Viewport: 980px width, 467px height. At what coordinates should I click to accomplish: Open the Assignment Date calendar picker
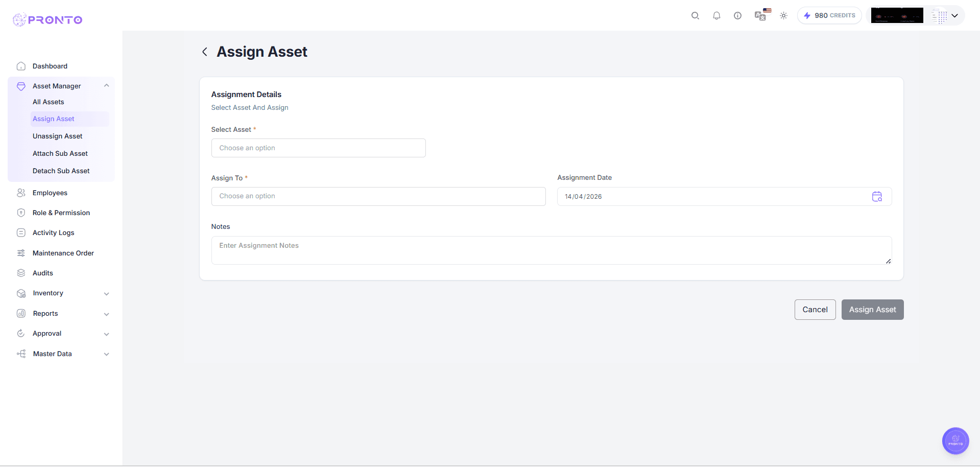877,196
